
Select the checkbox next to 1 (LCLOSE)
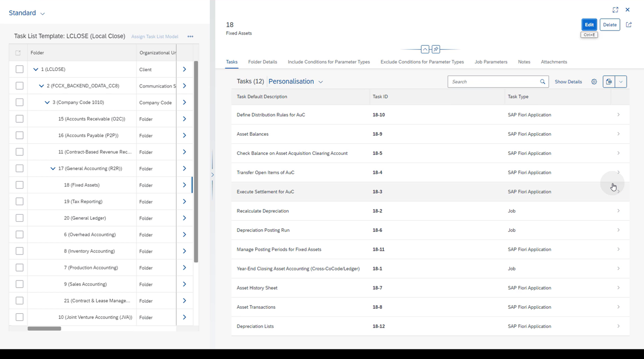pyautogui.click(x=19, y=69)
